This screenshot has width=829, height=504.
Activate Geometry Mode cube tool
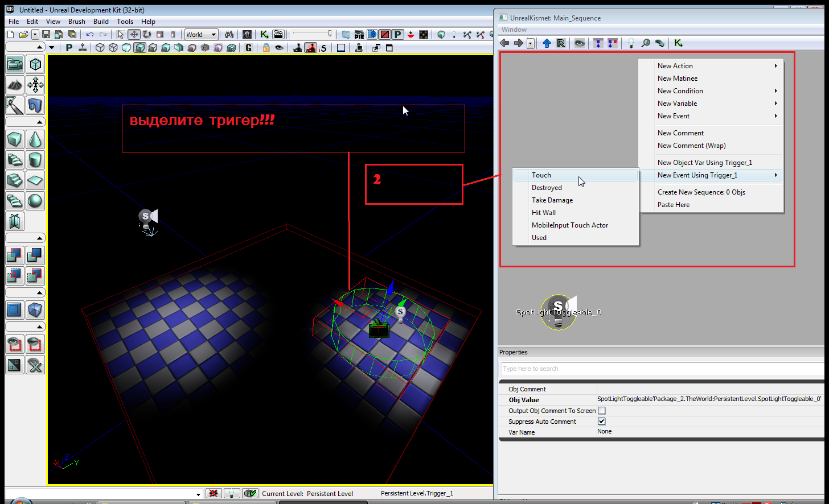35,64
